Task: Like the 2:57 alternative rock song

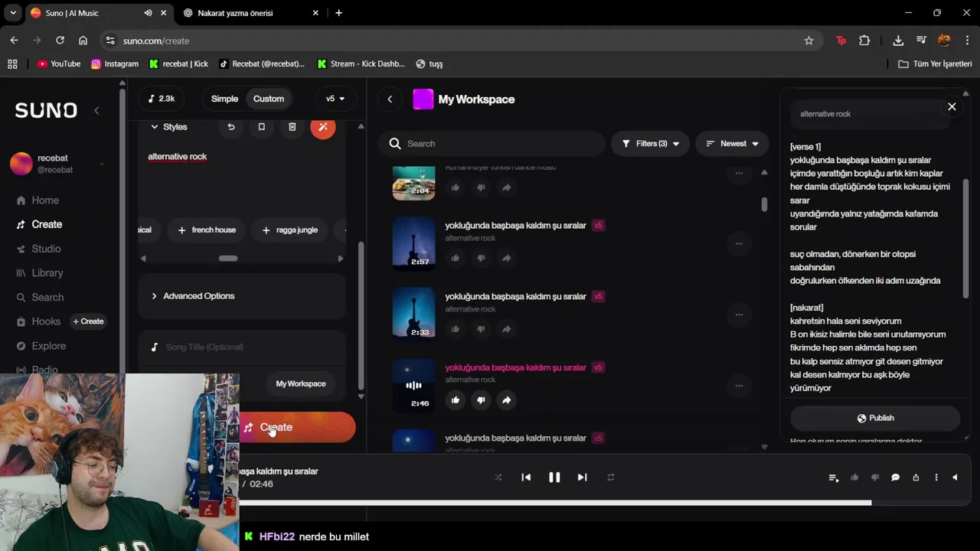Action: pyautogui.click(x=456, y=258)
